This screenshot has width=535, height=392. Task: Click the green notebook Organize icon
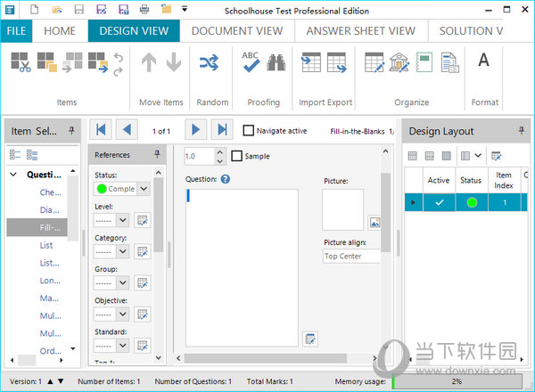[424, 62]
